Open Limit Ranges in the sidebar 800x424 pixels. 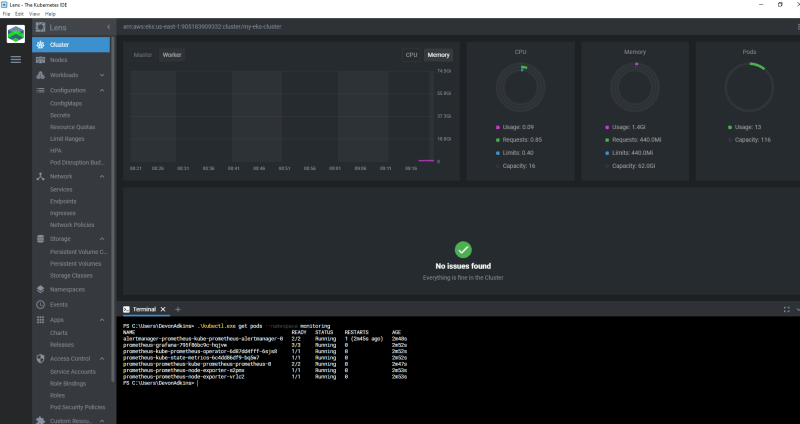(x=67, y=139)
